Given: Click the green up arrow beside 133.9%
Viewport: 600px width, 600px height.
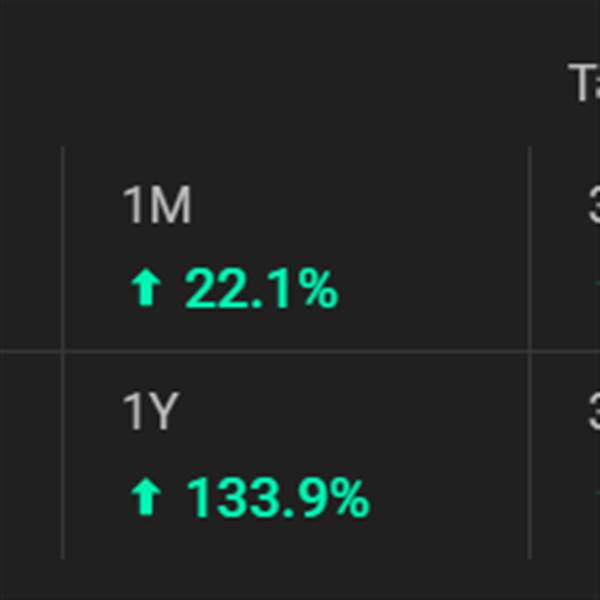Looking at the screenshot, I should point(146,497).
